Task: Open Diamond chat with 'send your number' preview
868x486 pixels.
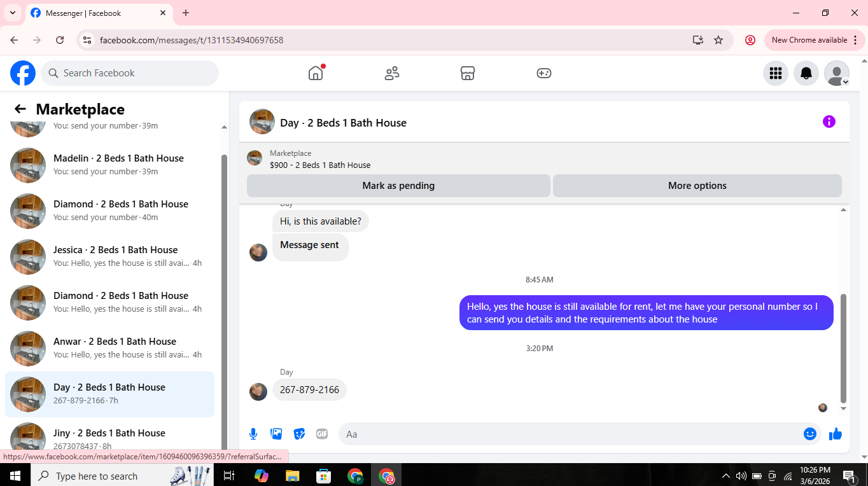Action: pos(109,211)
